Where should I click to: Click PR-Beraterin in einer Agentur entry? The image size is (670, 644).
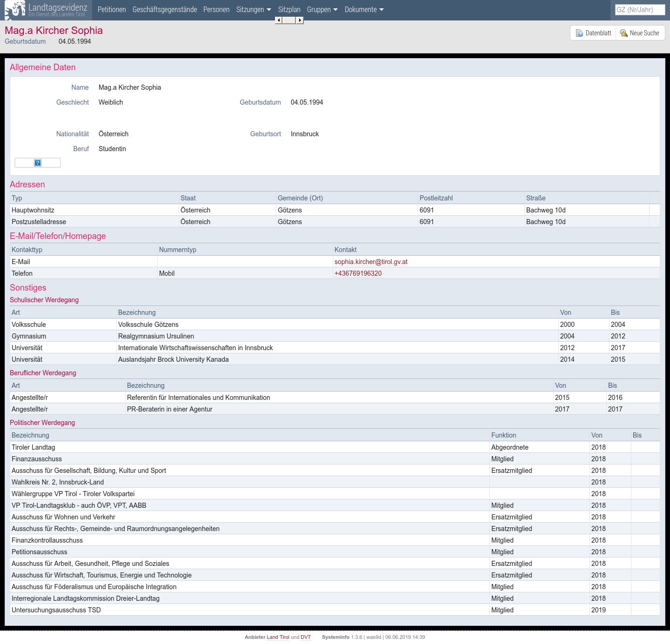(169, 409)
